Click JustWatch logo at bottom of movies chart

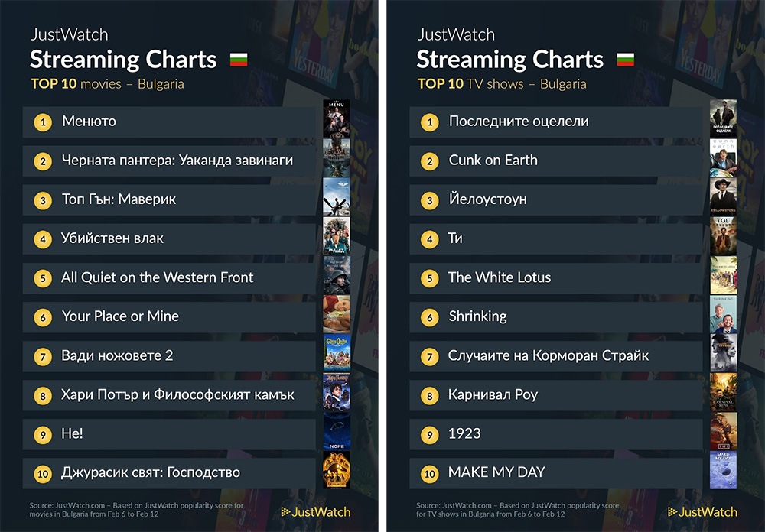pos(316,511)
